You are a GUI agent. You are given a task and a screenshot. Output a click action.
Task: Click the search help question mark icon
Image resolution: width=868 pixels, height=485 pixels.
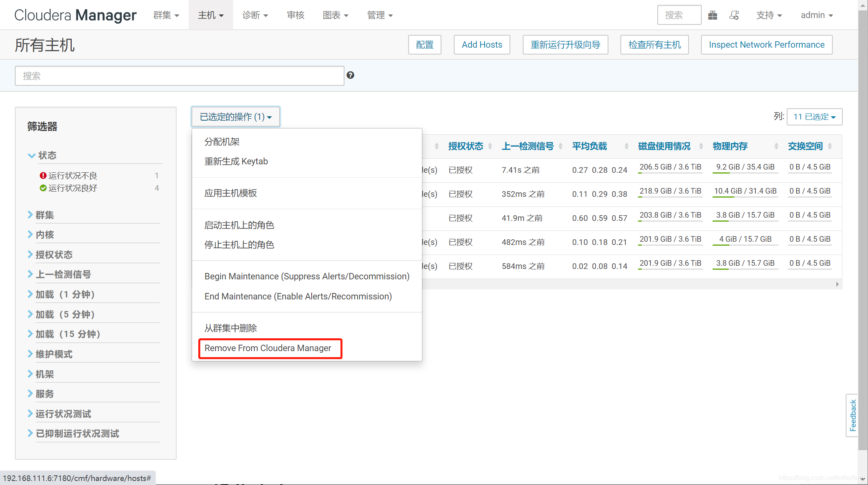coord(350,75)
